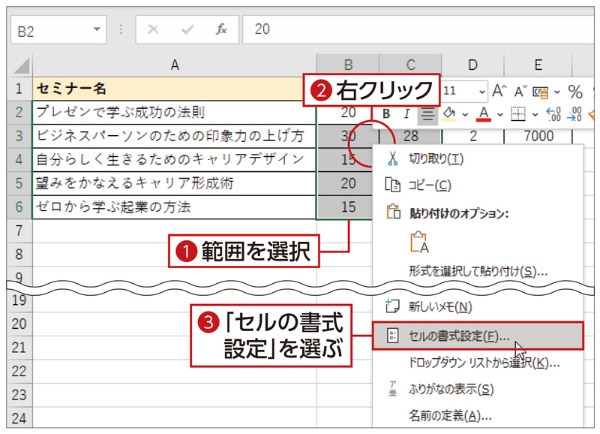Click the Paste keep-text-only option icon

419,242
